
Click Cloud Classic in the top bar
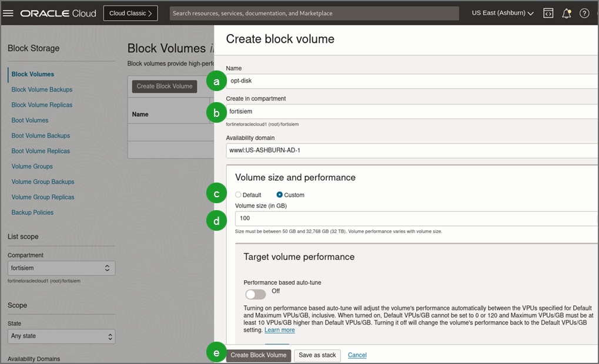point(130,12)
